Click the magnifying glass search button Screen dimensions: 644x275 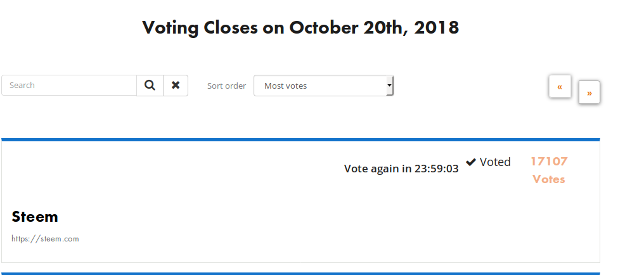coord(150,86)
